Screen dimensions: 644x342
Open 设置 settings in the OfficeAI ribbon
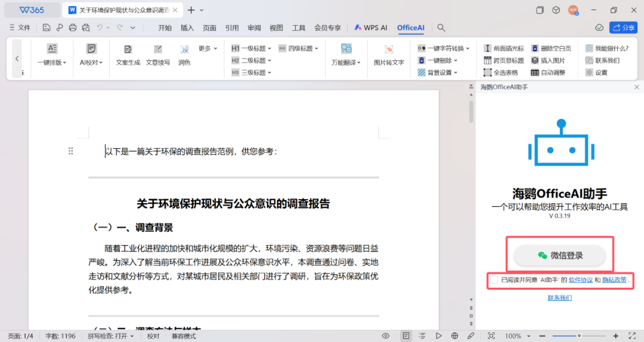596,73
